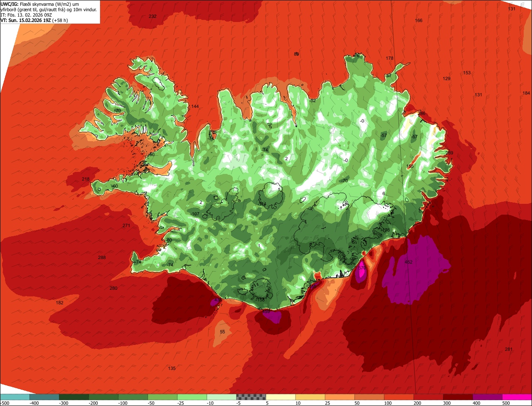
Task: Click the '(+58 h)' forecast offset text
Action: click(x=60, y=20)
